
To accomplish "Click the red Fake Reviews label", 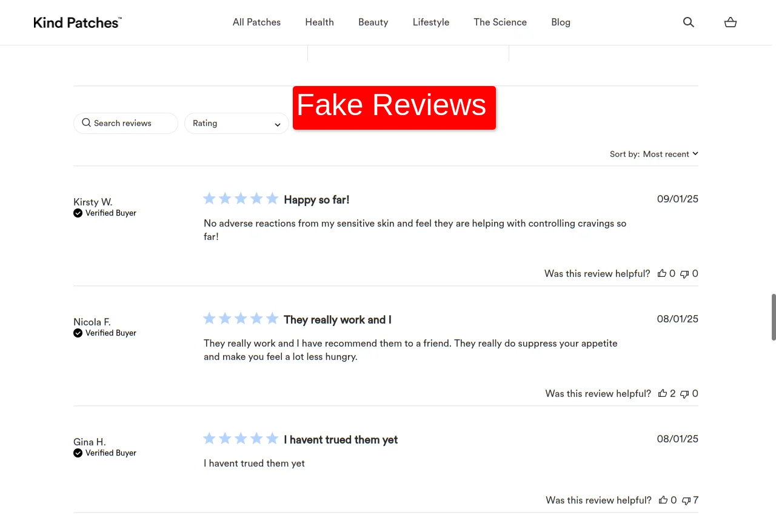I will [x=394, y=107].
